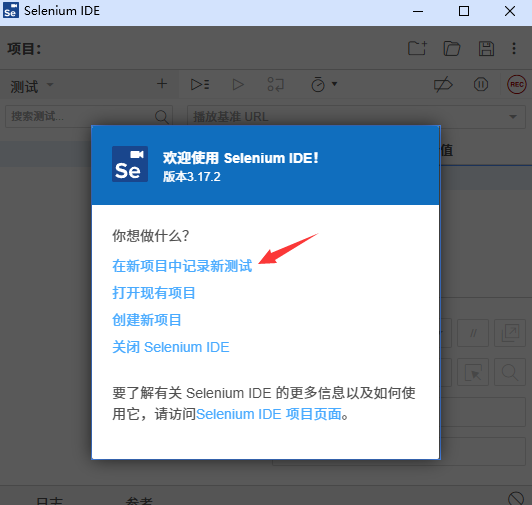Add a new test with plus icon
Image resolution: width=532 pixels, height=505 pixels.
tap(162, 83)
